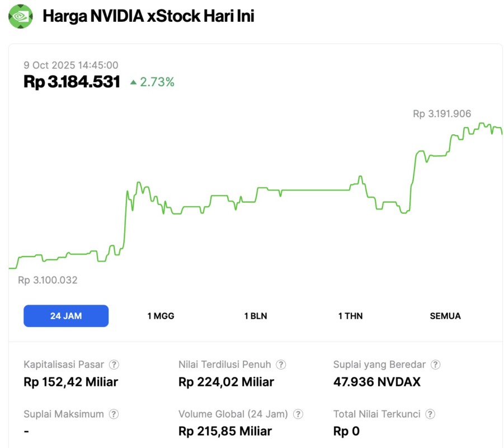The width and height of the screenshot is (504, 448).
Task: Open the Suplai yang Beredar help icon
Action: coord(436,365)
